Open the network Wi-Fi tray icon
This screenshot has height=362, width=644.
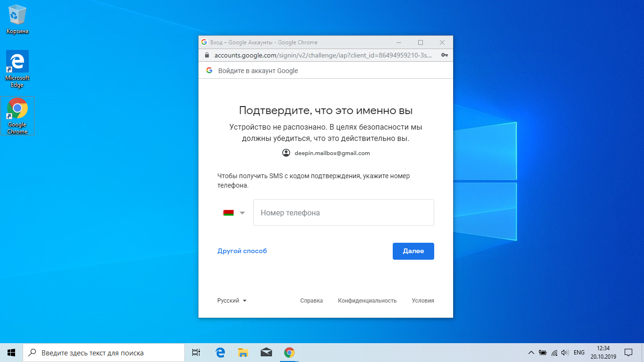tap(554, 353)
